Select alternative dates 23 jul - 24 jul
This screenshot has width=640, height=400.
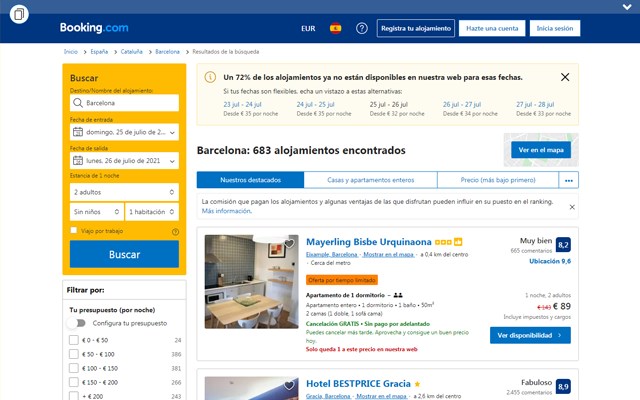pyautogui.click(x=242, y=104)
